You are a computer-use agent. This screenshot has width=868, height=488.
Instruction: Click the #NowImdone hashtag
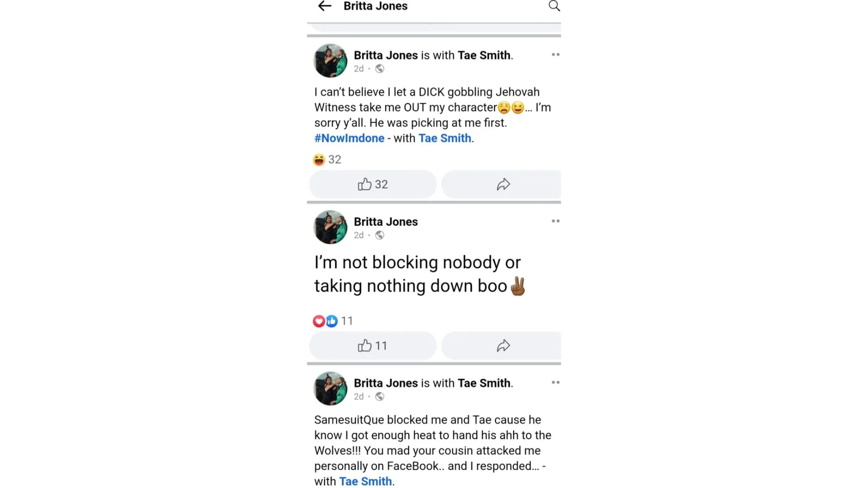349,138
